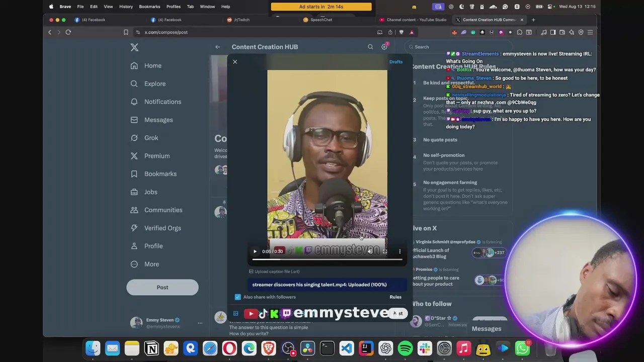This screenshot has width=644, height=362.
Task: Open WhatsApp from the Dock
Action: (x=522, y=348)
